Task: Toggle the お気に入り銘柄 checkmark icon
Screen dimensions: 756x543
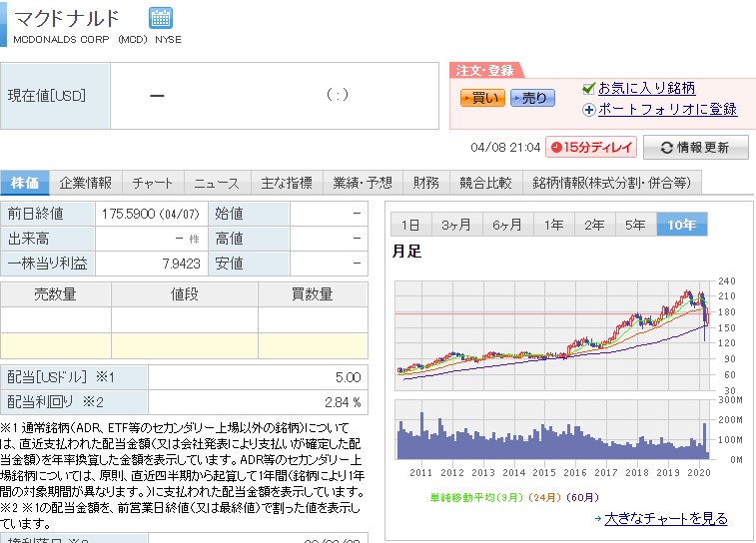Action: 588,88
